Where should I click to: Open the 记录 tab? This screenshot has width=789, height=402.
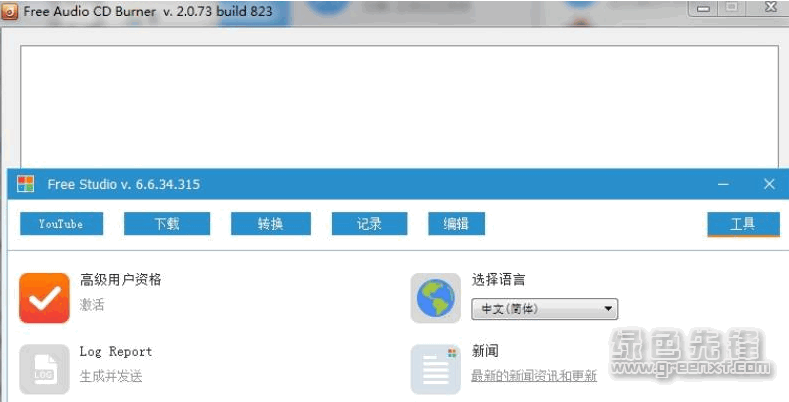click(369, 223)
